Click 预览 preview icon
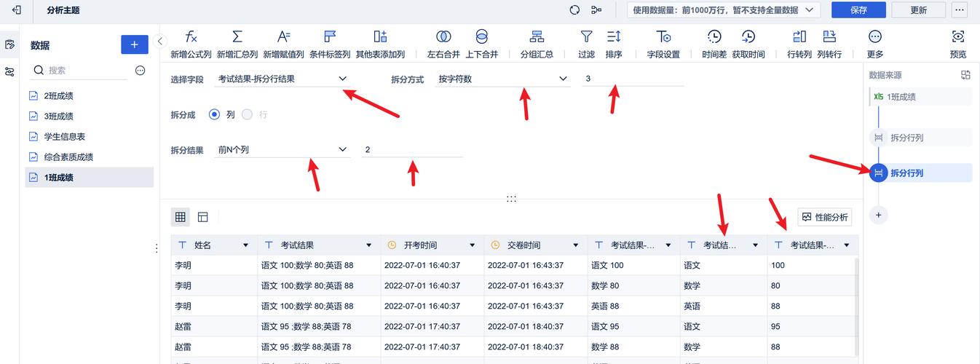980x364 pixels. [958, 36]
